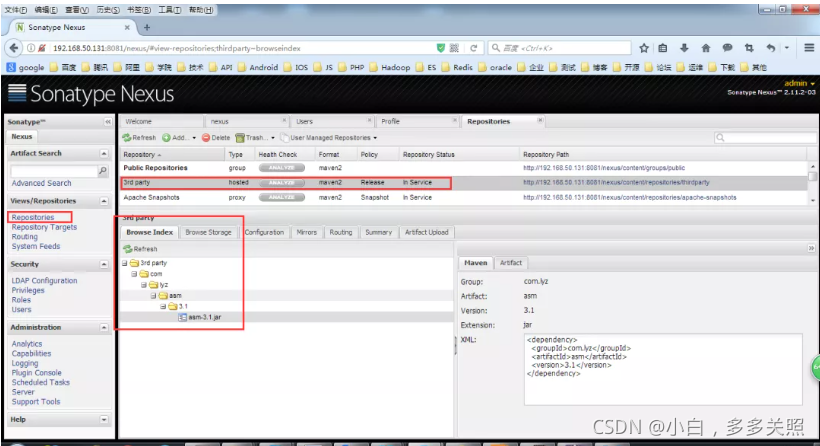
Task: Expand the Help panel
Action: [x=104, y=420]
